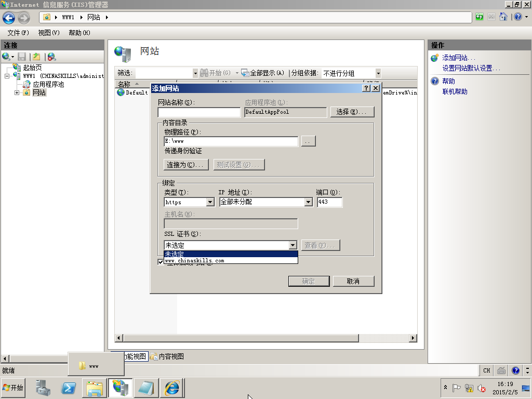Click the 选择(E)... application pool button

pos(352,112)
